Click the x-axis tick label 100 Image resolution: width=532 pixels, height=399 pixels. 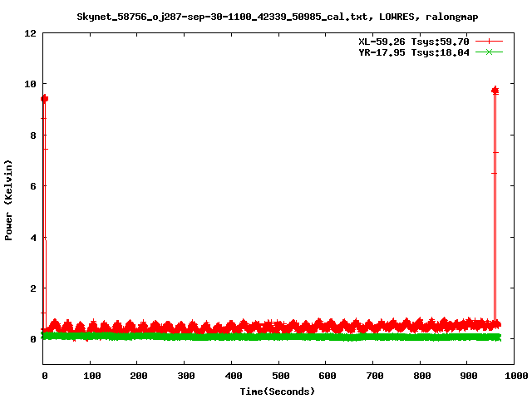(91, 376)
